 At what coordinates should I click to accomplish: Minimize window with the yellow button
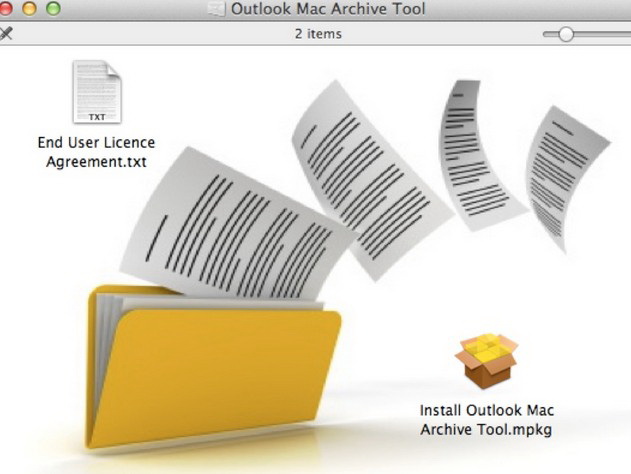pos(29,8)
